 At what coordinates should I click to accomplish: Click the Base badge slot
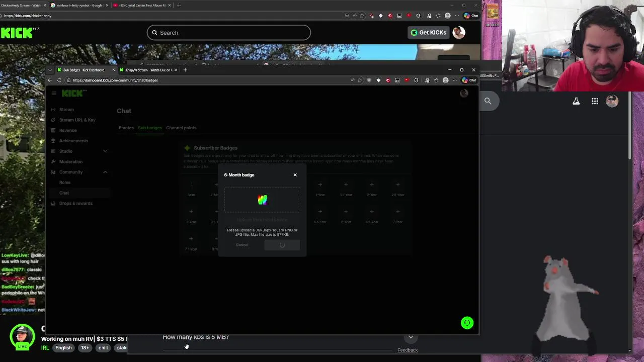(191, 185)
